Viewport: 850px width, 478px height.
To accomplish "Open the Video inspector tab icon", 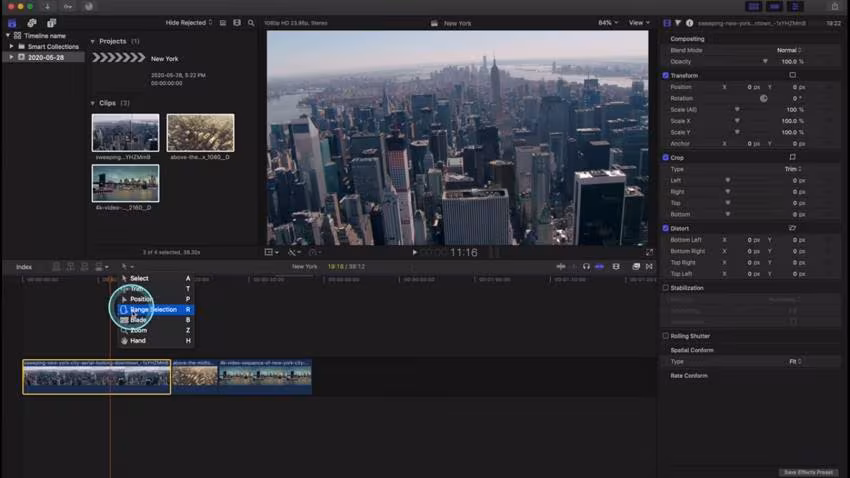I will [x=667, y=23].
